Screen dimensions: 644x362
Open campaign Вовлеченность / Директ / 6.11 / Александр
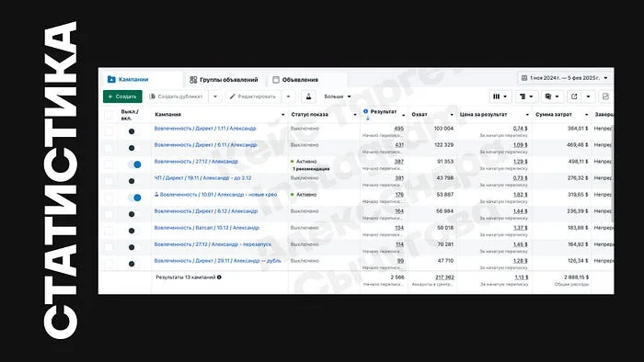click(x=205, y=145)
